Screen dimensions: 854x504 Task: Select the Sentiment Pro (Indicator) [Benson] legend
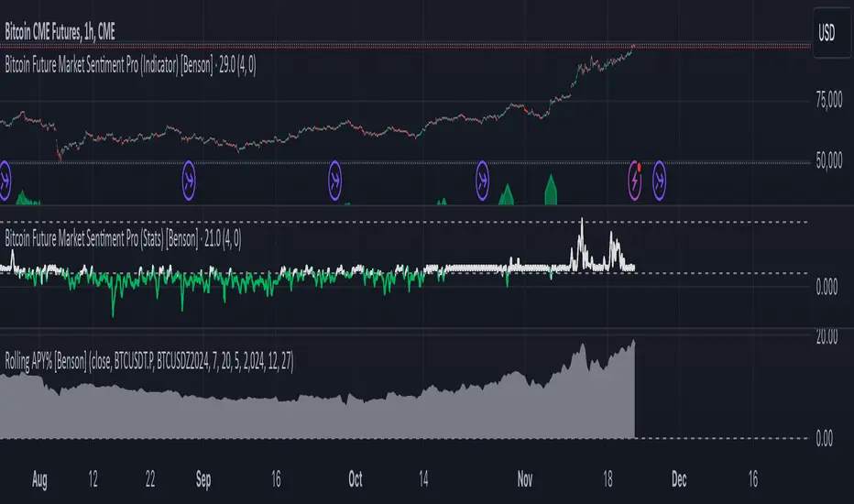pos(130,65)
